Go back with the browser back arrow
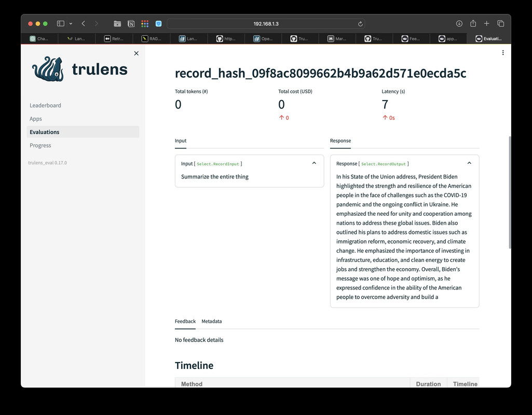Image resolution: width=532 pixels, height=415 pixels. point(84,23)
